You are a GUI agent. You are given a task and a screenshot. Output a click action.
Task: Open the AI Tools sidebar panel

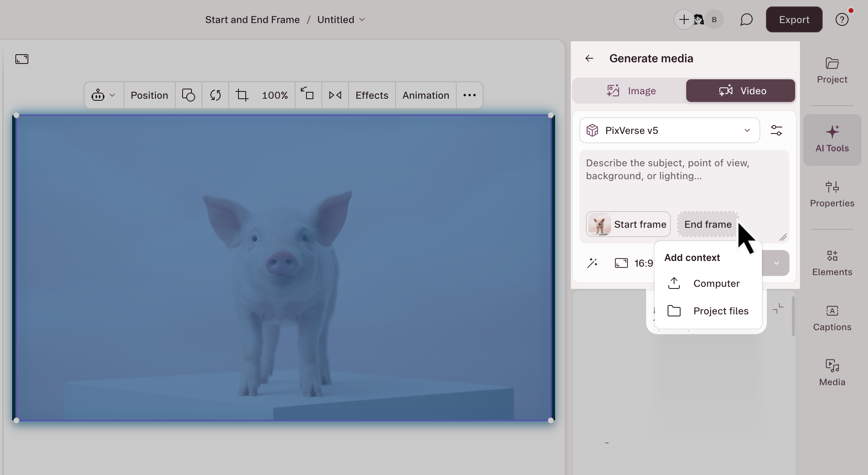832,140
